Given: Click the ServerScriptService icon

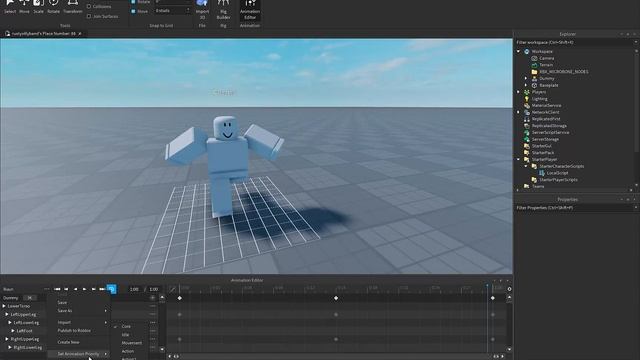Looking at the screenshot, I should tap(527, 133).
